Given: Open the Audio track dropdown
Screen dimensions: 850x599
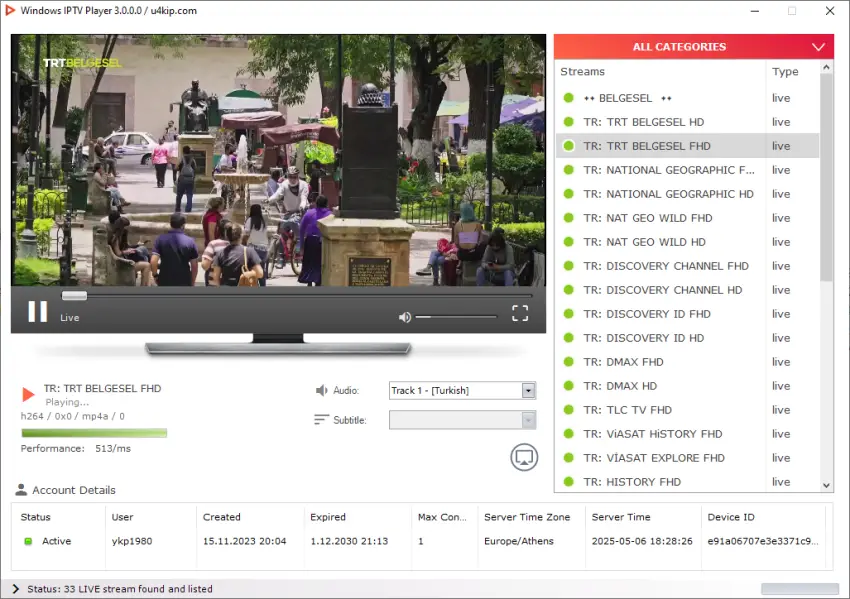Looking at the screenshot, I should click(x=462, y=390).
